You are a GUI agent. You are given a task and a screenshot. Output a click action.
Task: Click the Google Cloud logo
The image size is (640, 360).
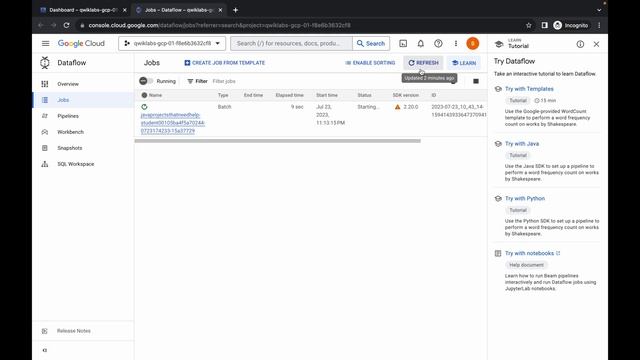[x=81, y=43]
